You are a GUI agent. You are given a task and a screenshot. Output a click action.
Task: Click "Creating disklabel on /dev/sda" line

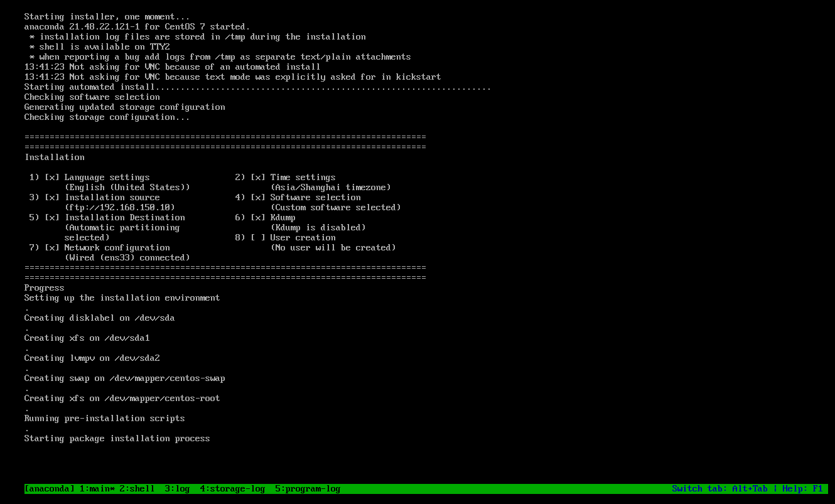[100, 318]
